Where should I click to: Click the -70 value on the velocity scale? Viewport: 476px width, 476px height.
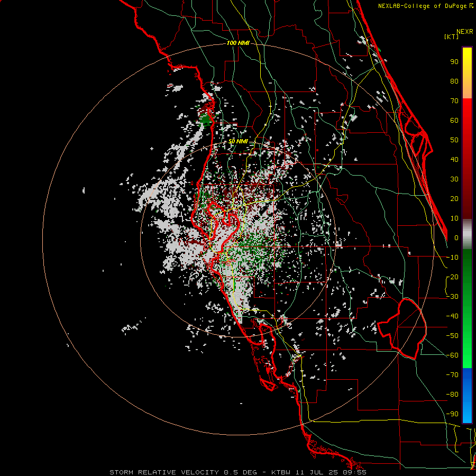point(452,375)
